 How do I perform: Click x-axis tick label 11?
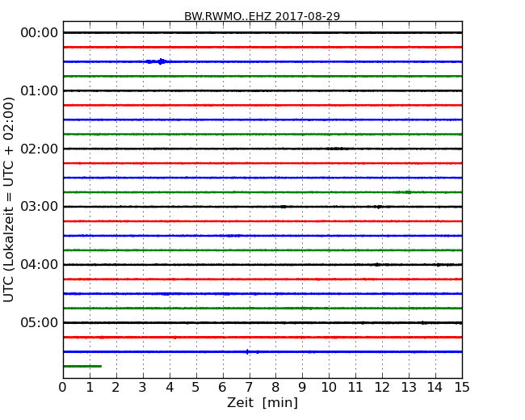pyautogui.click(x=355, y=388)
